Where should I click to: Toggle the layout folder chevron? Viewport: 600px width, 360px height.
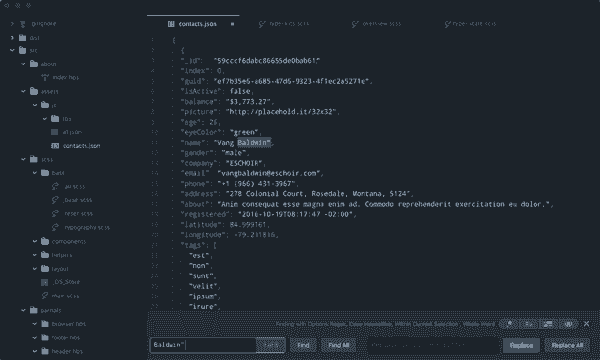click(35, 269)
